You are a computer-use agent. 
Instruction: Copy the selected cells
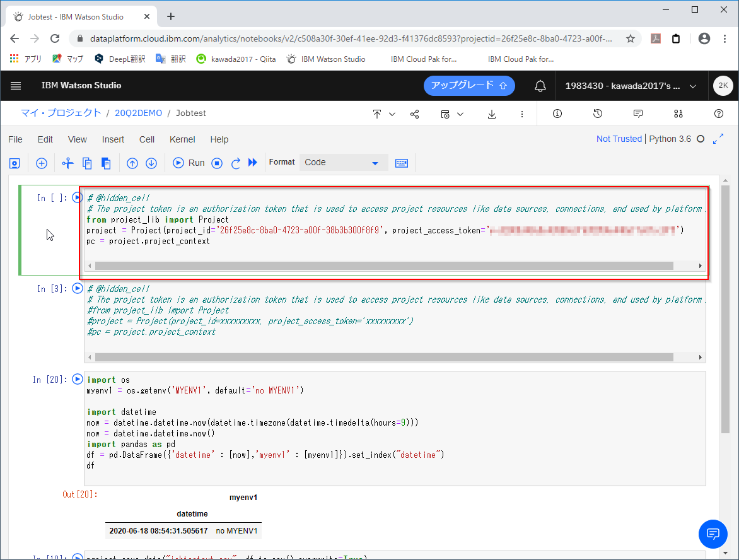tap(87, 163)
